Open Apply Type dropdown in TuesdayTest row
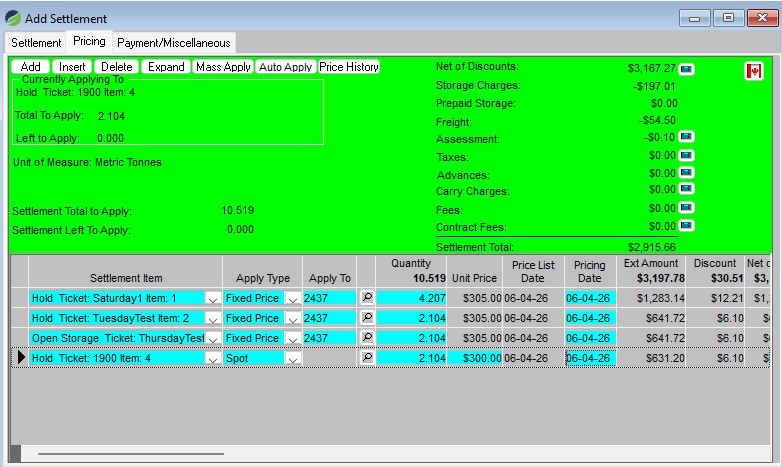Image resolution: width=782 pixels, height=467 pixels. [x=293, y=318]
